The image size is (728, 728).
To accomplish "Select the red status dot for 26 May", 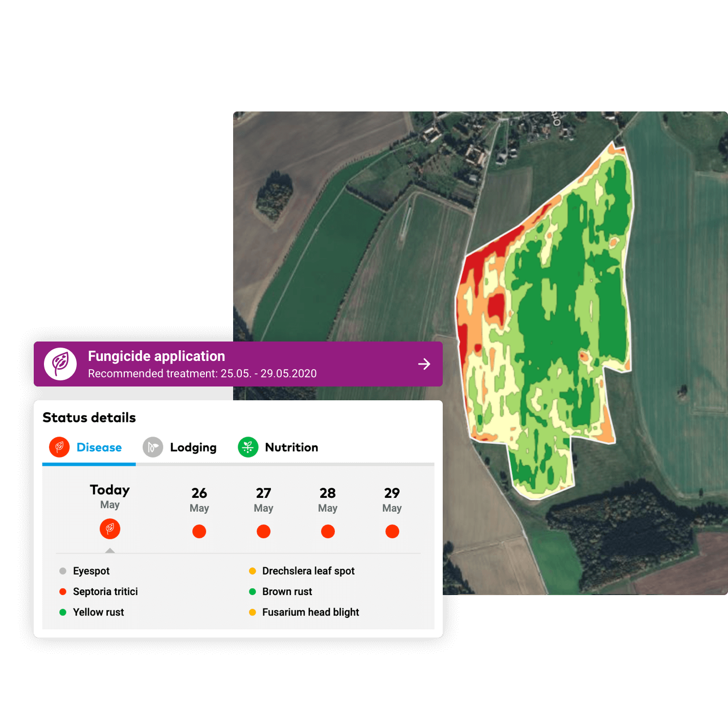I will (199, 532).
